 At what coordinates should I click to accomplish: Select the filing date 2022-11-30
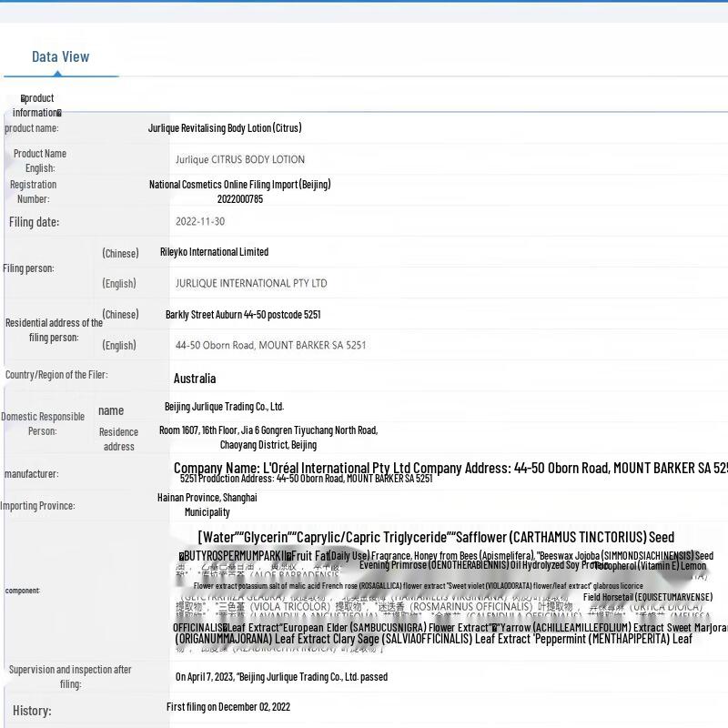coord(200,221)
